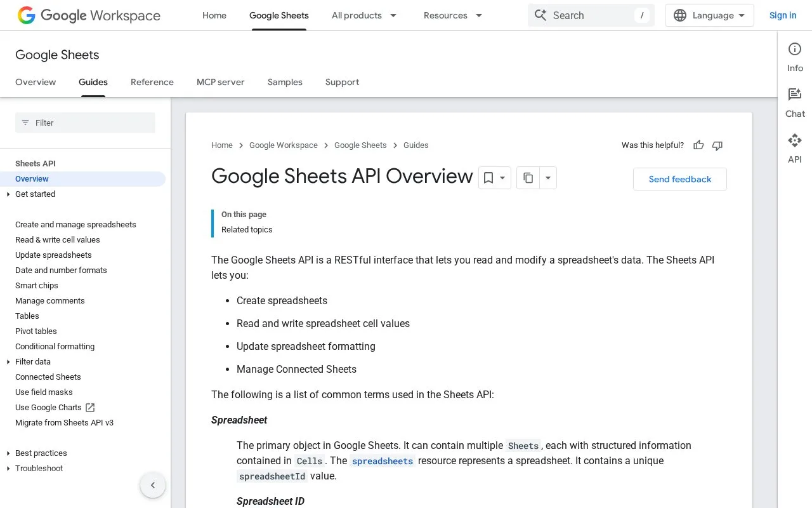
Task: Open the All products dropdown
Action: pyautogui.click(x=364, y=15)
